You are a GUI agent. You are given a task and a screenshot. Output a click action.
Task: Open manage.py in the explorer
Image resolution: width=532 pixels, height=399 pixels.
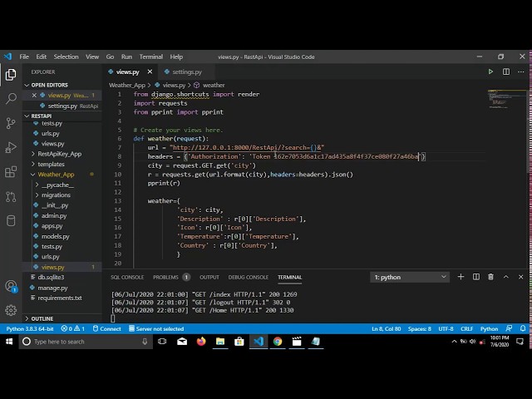point(52,288)
